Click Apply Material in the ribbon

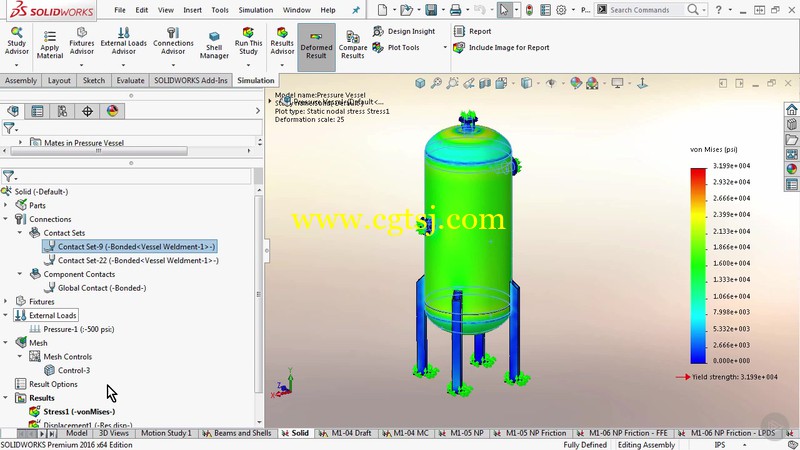50,44
